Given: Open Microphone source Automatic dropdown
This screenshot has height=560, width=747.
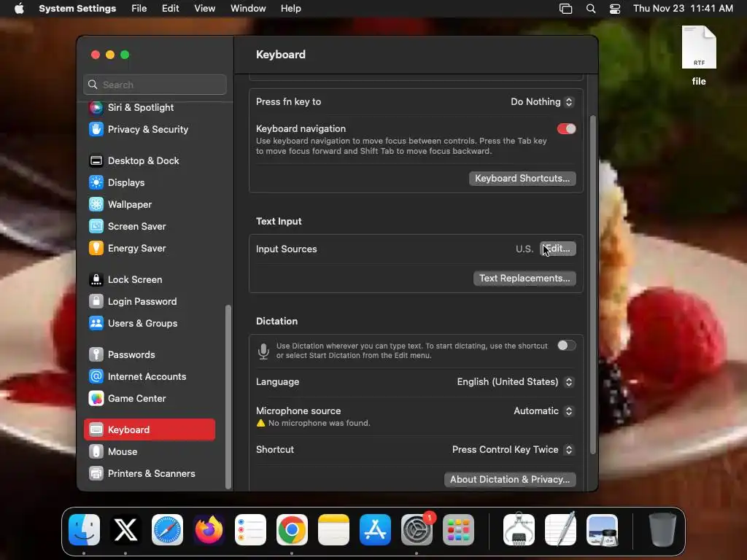Looking at the screenshot, I should (543, 411).
